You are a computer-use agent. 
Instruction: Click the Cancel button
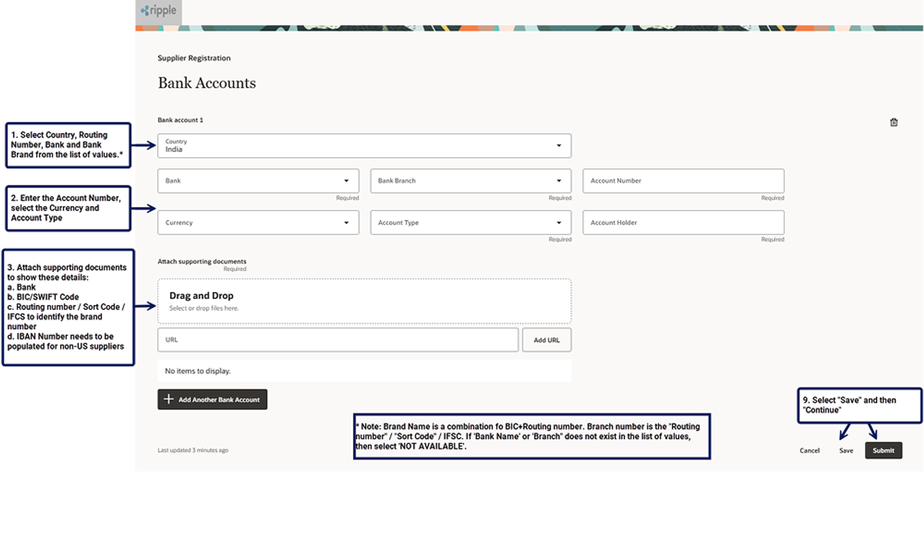[x=809, y=450]
